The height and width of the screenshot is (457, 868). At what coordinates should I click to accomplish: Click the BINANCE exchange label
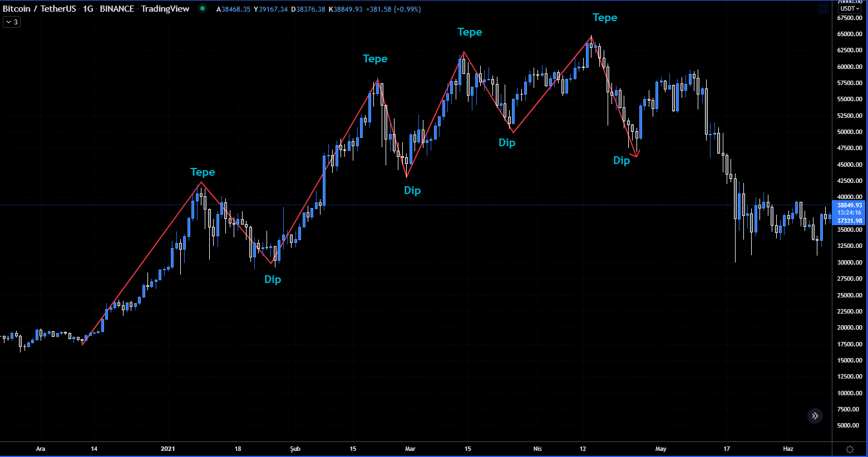click(x=117, y=9)
